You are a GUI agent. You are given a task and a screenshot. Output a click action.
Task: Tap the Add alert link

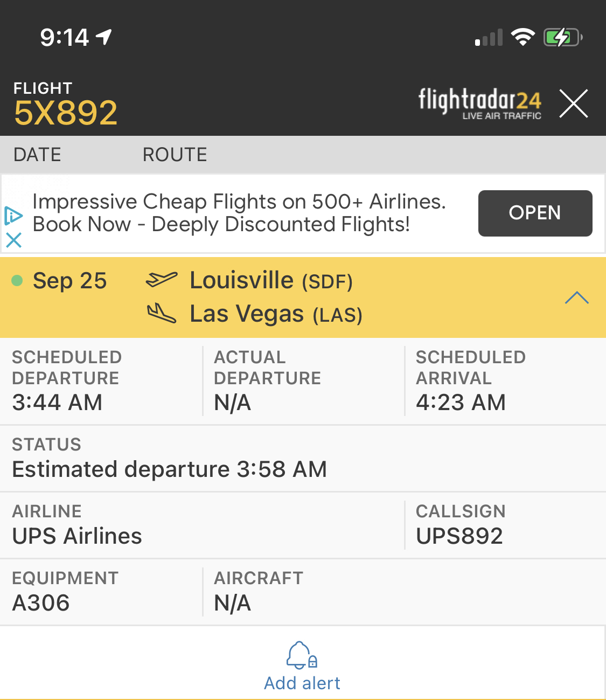[x=302, y=683]
